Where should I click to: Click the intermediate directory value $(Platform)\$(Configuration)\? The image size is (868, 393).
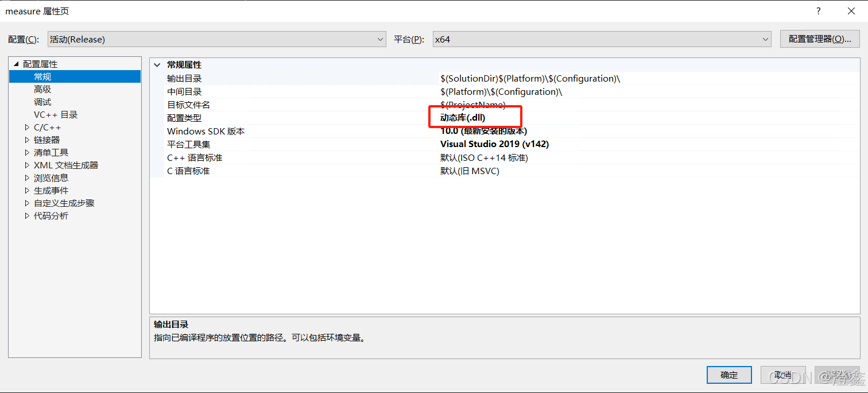tap(501, 92)
